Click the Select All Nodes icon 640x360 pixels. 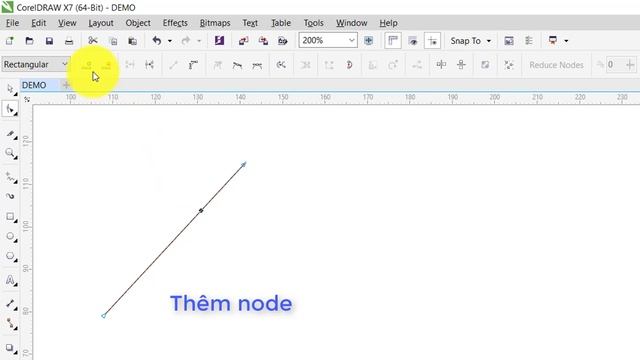[509, 65]
